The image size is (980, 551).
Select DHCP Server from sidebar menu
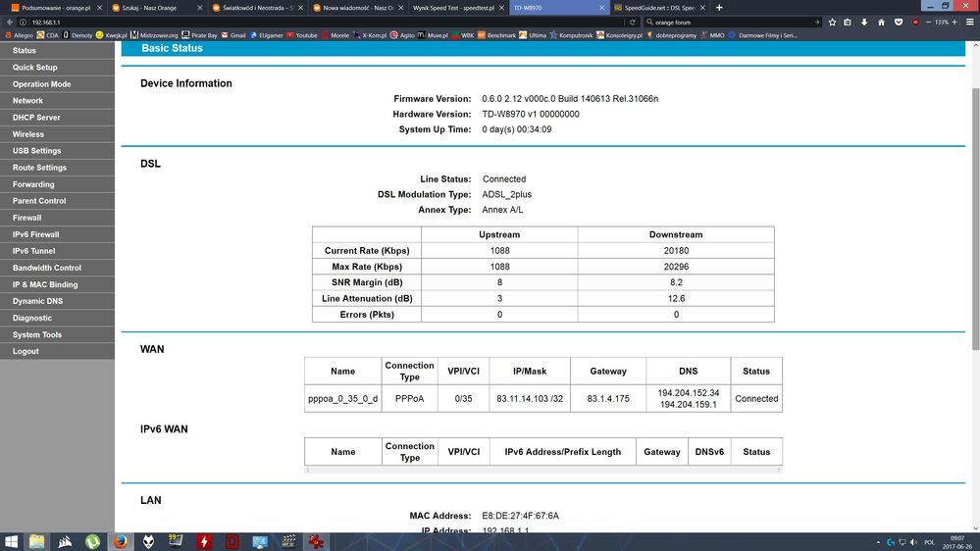coord(36,118)
